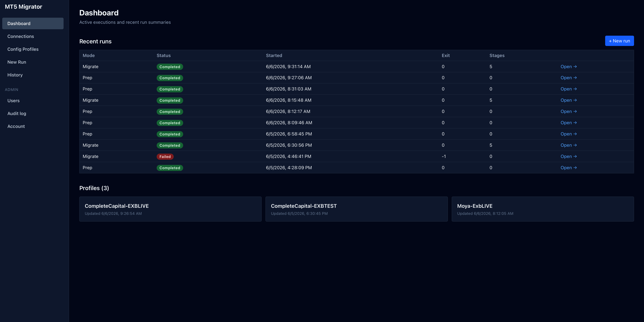The height and width of the screenshot is (322, 644).
Task: Open History in the sidebar
Action: coord(33,75)
